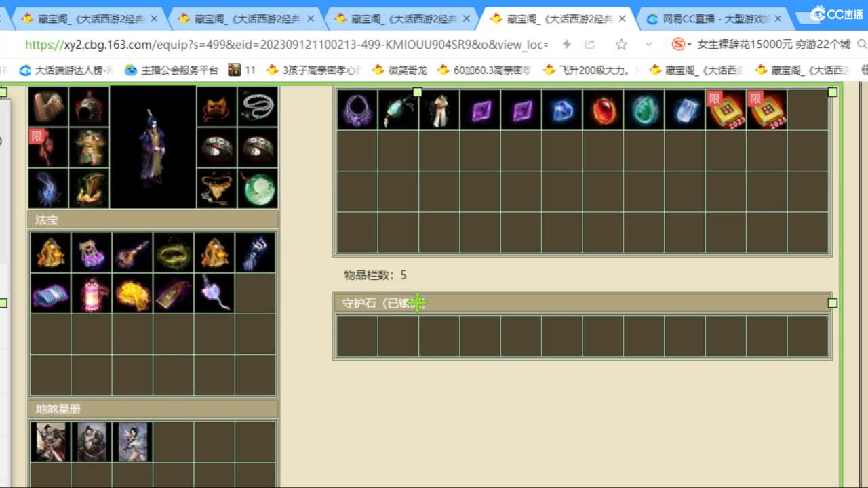Select the lute-shaped 法宝 item
Image resolution: width=868 pixels, height=488 pixels.
coord(132,253)
